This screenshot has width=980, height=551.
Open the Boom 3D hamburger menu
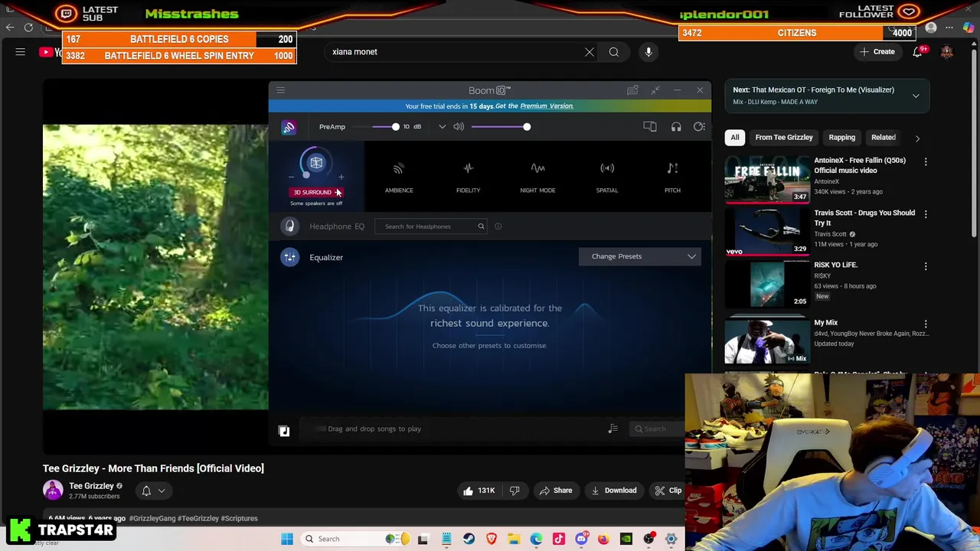(280, 90)
